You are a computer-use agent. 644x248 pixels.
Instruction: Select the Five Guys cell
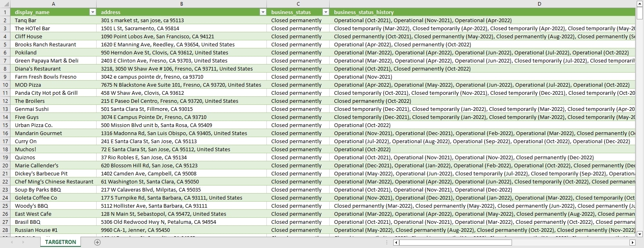54,117
